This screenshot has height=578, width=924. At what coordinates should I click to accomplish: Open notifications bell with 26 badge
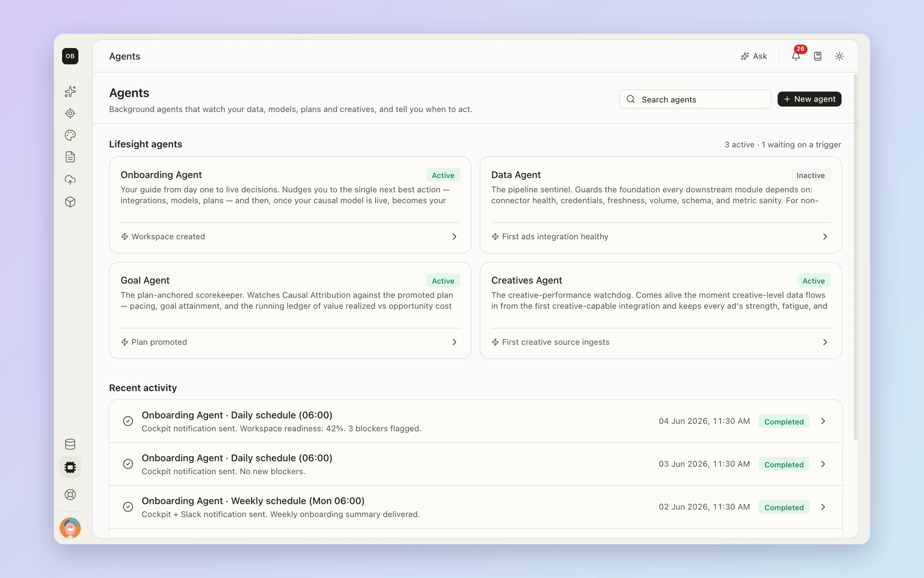click(x=796, y=56)
